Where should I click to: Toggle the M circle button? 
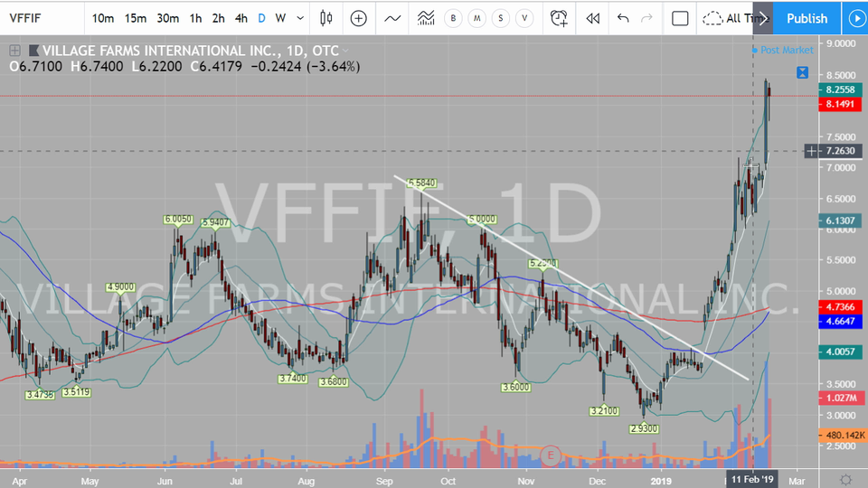click(476, 18)
